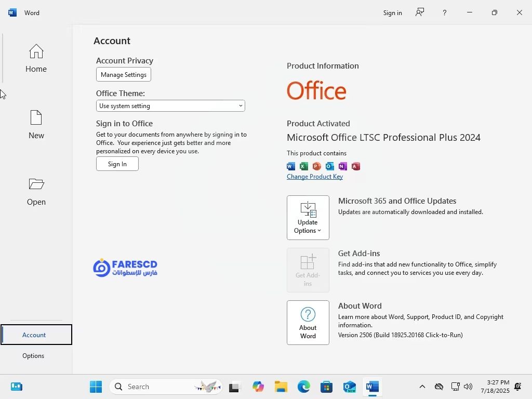The height and width of the screenshot is (399, 532).
Task: Launch Microsoft Edge from the taskbar
Action: coord(303,387)
